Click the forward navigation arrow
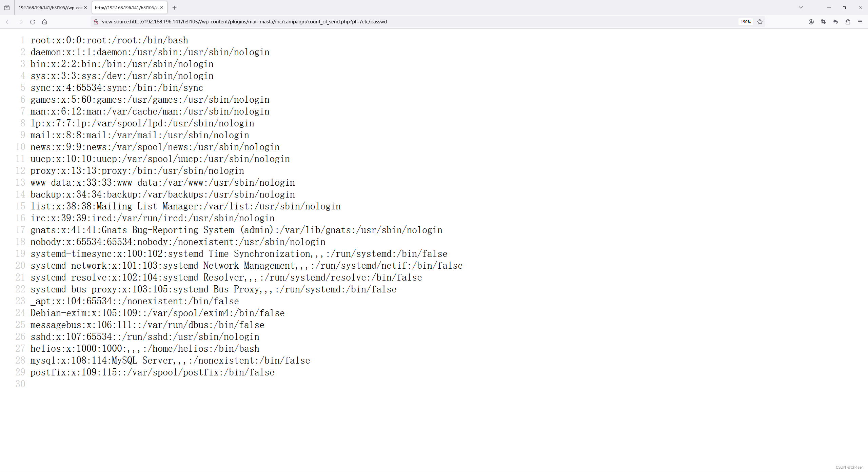Viewport: 868px width, 472px height. [20, 22]
